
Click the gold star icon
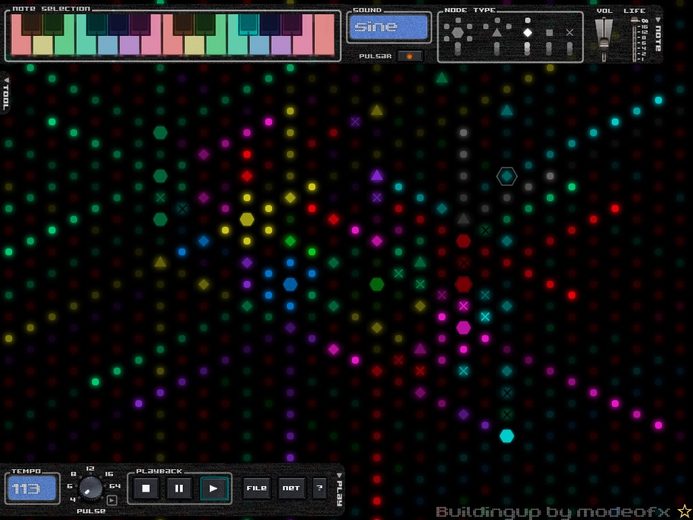click(x=685, y=512)
